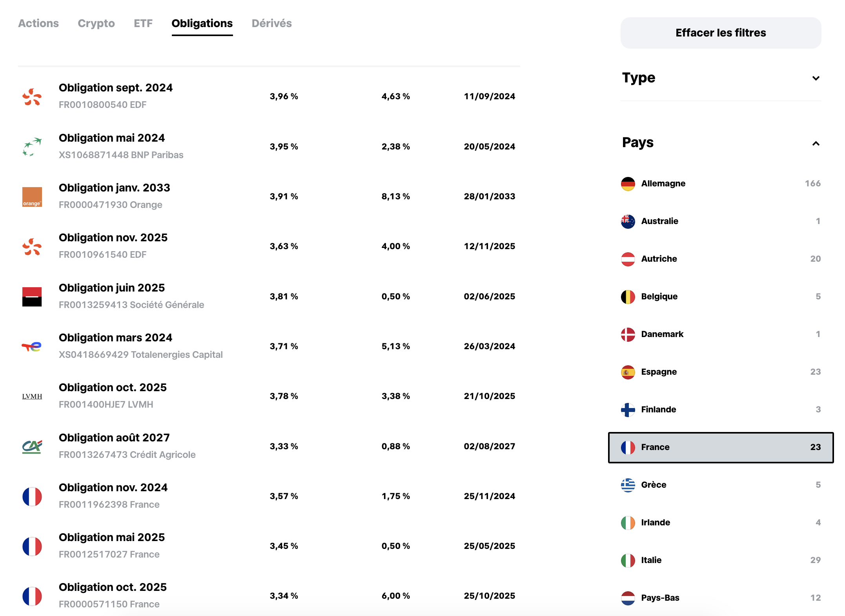845x616 pixels.
Task: Filter by Italie country label
Action: 651,560
